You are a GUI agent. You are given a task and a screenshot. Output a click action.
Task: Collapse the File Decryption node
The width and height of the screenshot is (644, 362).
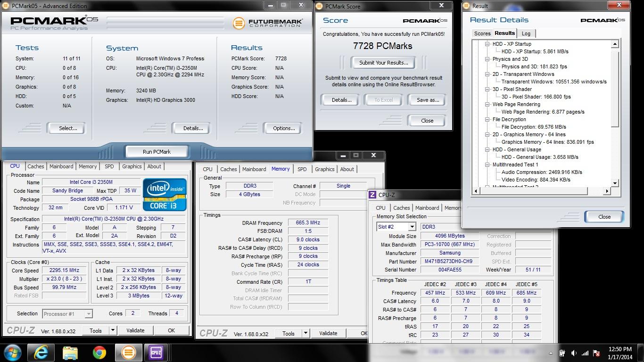[x=487, y=119]
